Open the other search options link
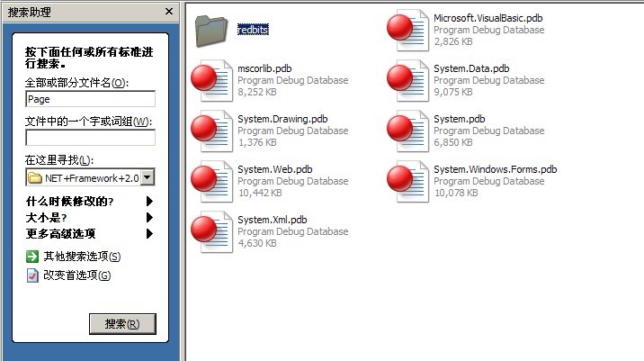644x361 pixels. pos(81,257)
